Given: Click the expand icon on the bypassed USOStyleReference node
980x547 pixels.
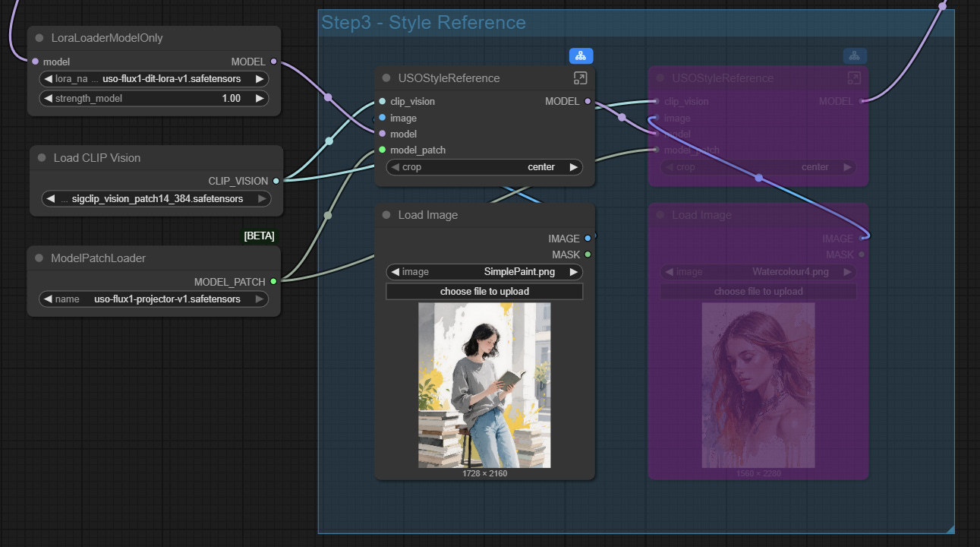Looking at the screenshot, I should 853,78.
